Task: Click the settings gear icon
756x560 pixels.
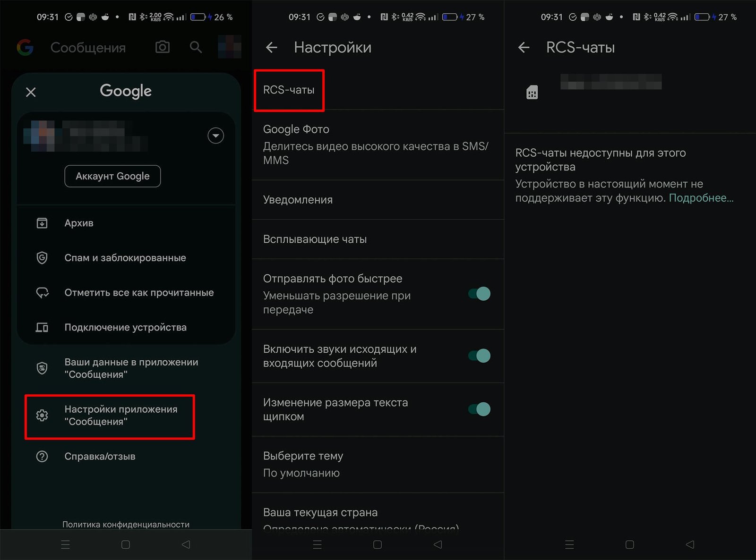Action: [42, 416]
